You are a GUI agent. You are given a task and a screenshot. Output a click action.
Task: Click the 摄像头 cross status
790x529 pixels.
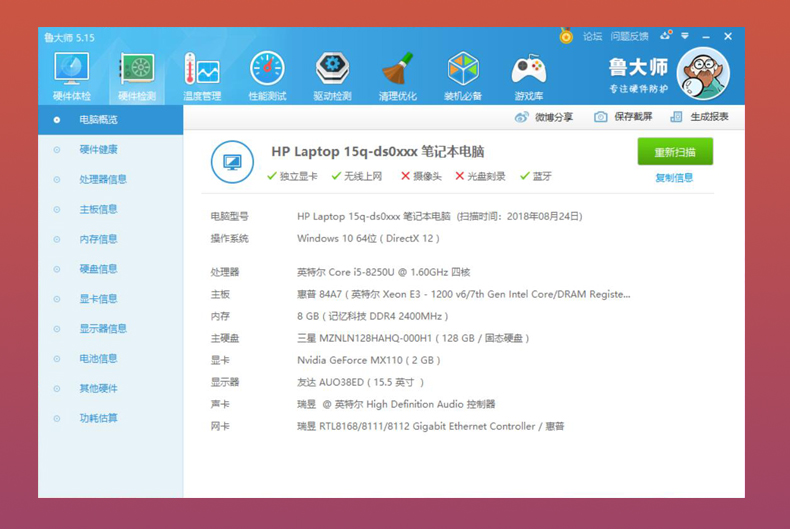point(421,176)
